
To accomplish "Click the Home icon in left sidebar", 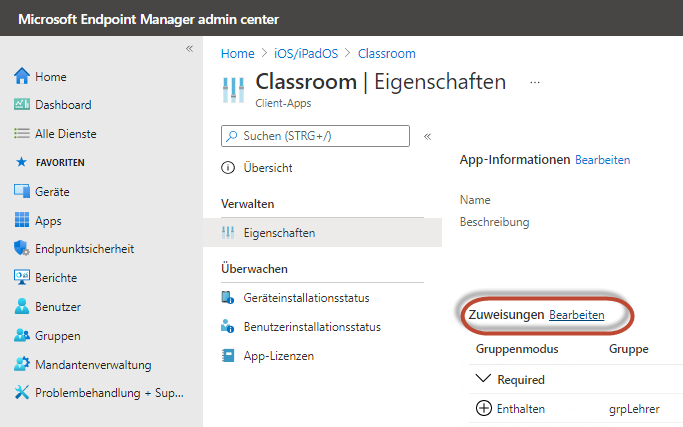I will click(x=22, y=77).
